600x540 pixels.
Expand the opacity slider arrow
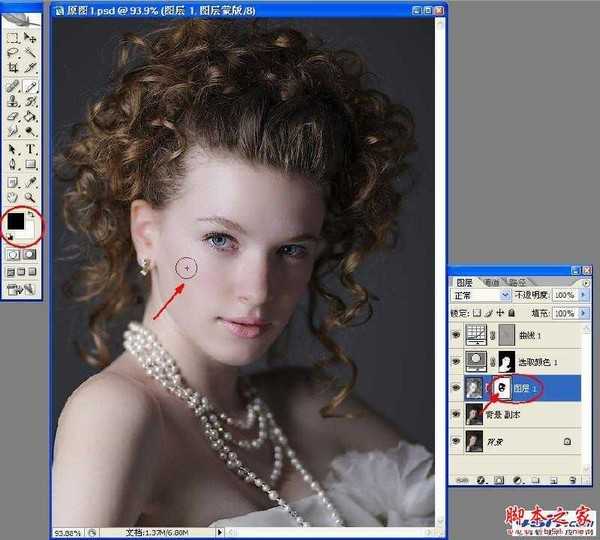click(x=582, y=296)
